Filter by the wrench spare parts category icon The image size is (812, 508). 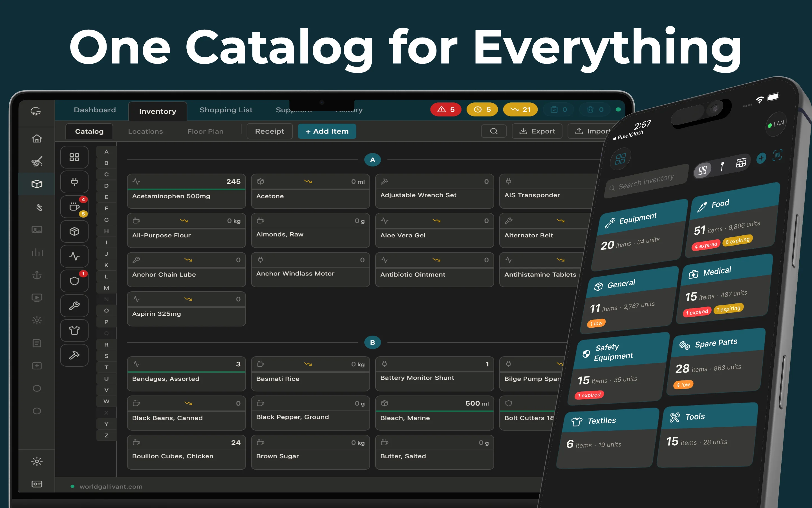(74, 305)
